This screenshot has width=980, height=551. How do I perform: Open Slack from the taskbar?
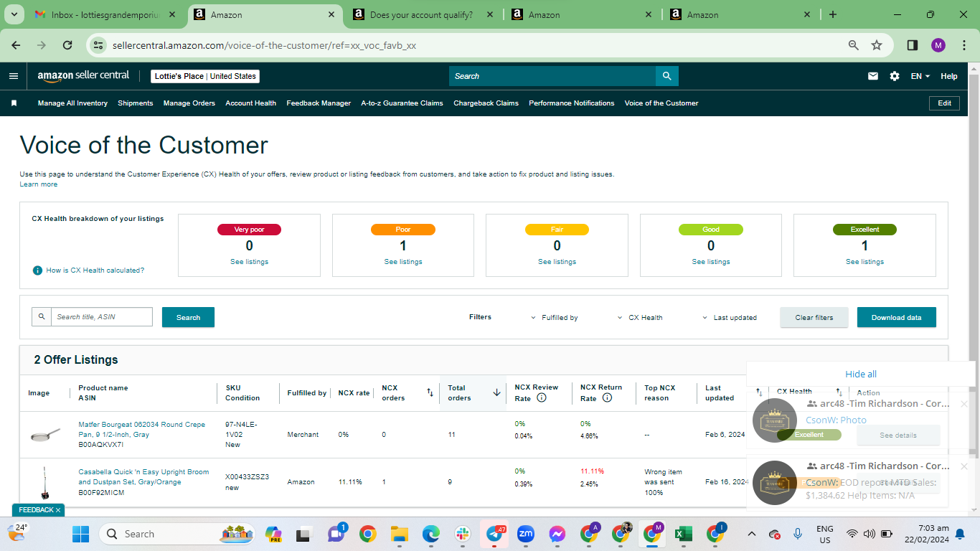coord(462,534)
